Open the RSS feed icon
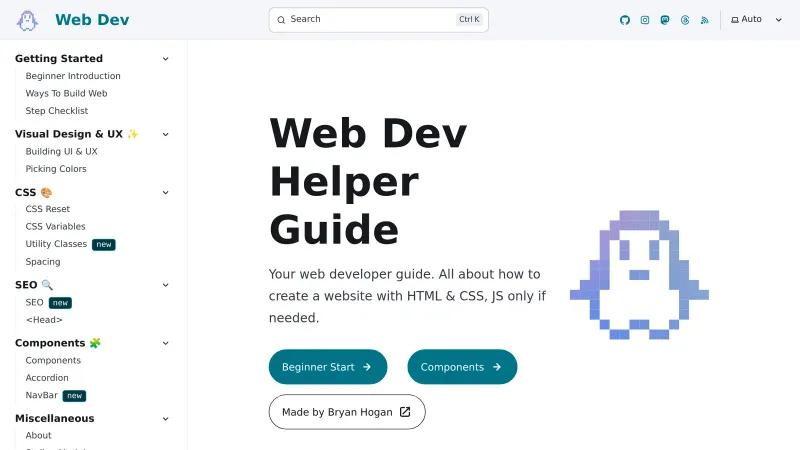Viewport: 800px width, 450px height. [705, 20]
